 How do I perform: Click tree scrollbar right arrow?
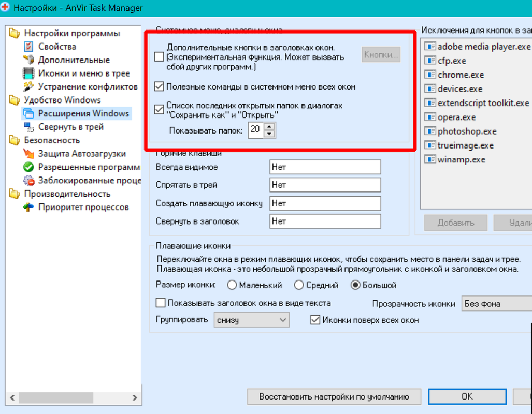coord(135,398)
